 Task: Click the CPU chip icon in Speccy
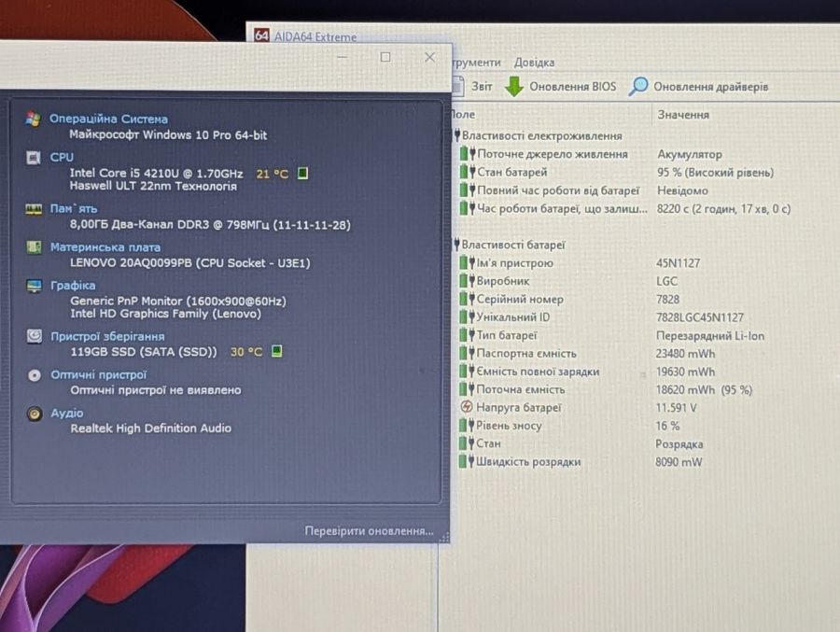coord(34,158)
